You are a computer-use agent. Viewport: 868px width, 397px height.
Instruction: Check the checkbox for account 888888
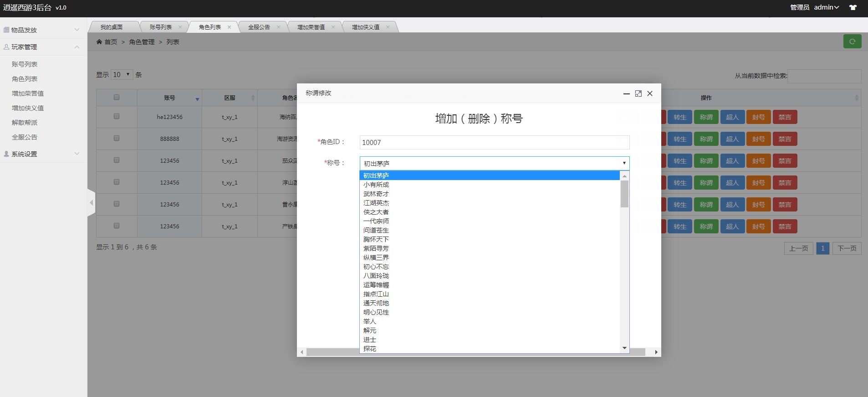117,139
